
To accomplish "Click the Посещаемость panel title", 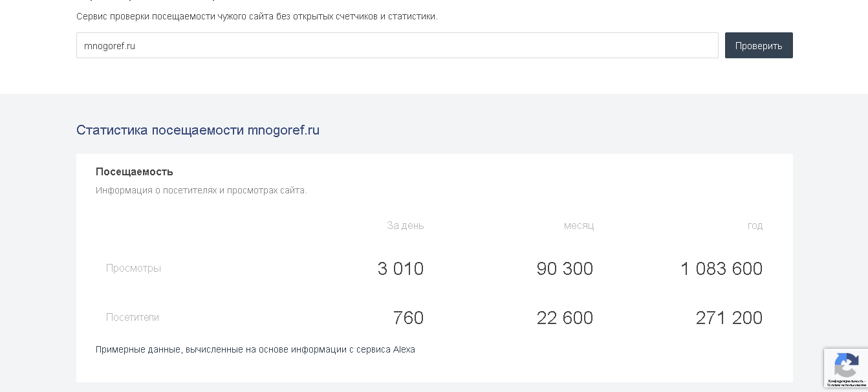I will [x=134, y=171].
